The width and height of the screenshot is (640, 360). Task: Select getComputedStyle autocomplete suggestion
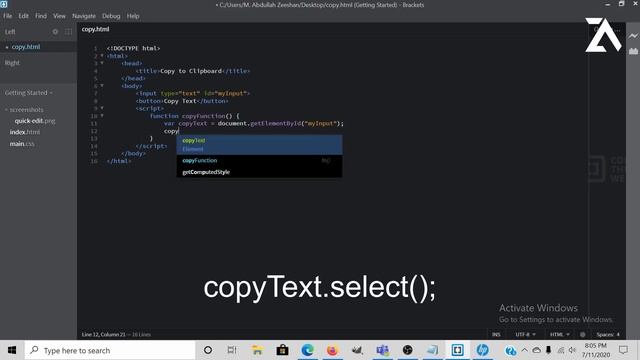(259, 172)
